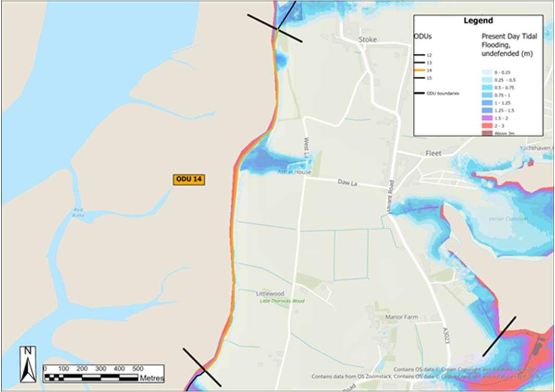Image resolution: width=555 pixels, height=392 pixels.
Task: Click the north arrow compass symbol
Action: click(x=28, y=364)
